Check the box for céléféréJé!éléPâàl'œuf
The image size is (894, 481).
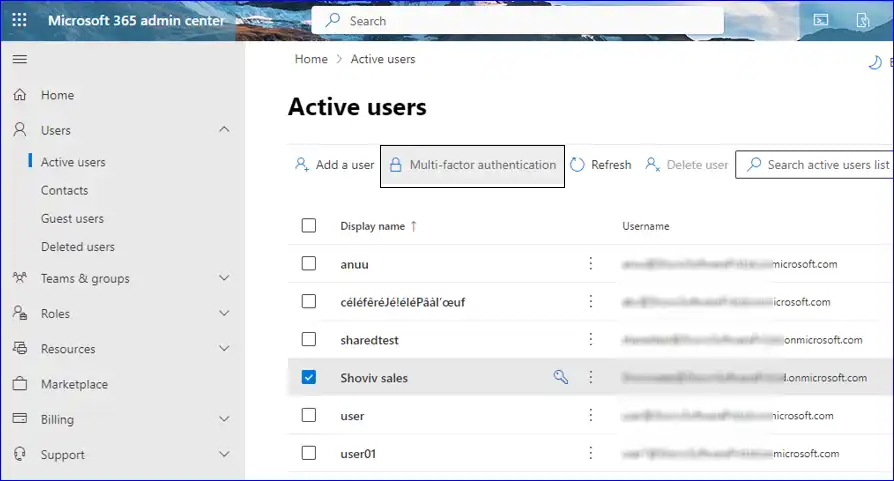tap(308, 301)
